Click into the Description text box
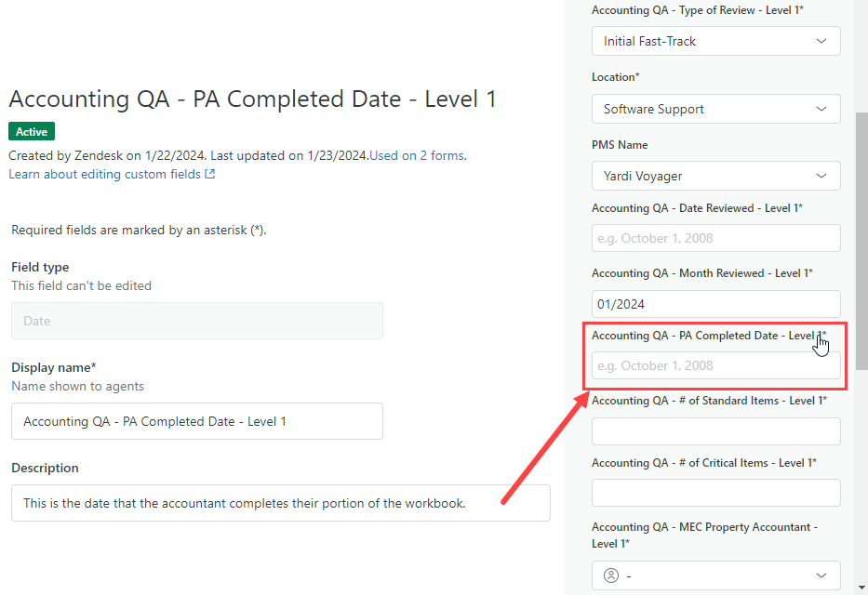 [280, 503]
